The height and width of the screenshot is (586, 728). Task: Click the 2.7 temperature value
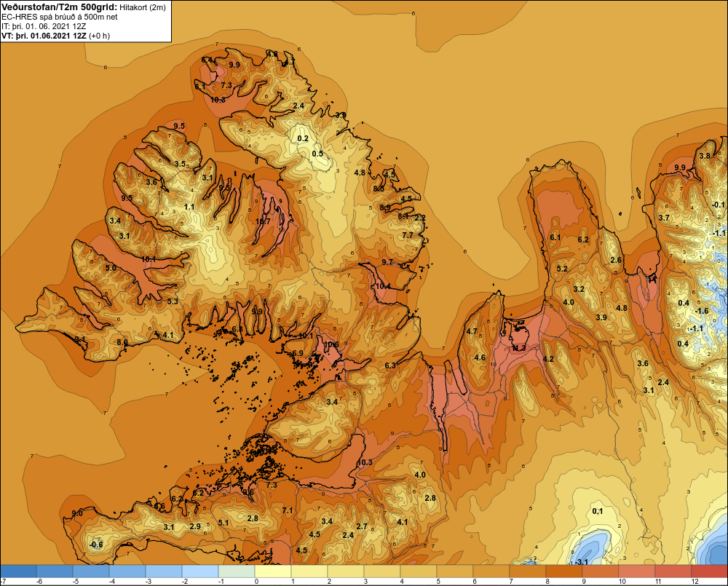coord(362,526)
